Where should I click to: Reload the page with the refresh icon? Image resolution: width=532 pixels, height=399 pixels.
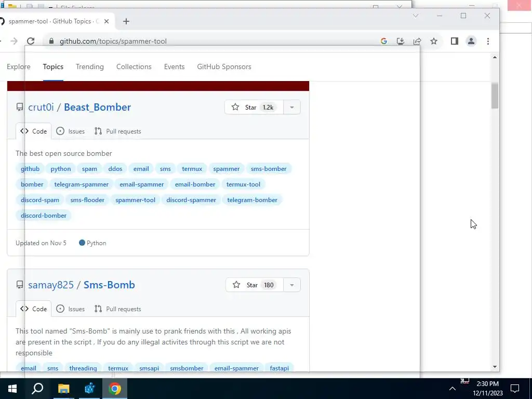(x=31, y=41)
